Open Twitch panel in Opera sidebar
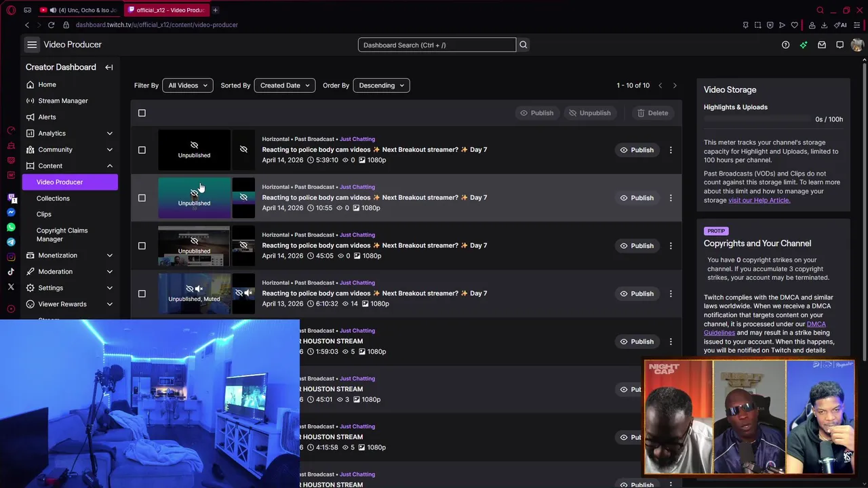868x488 pixels. click(11, 198)
